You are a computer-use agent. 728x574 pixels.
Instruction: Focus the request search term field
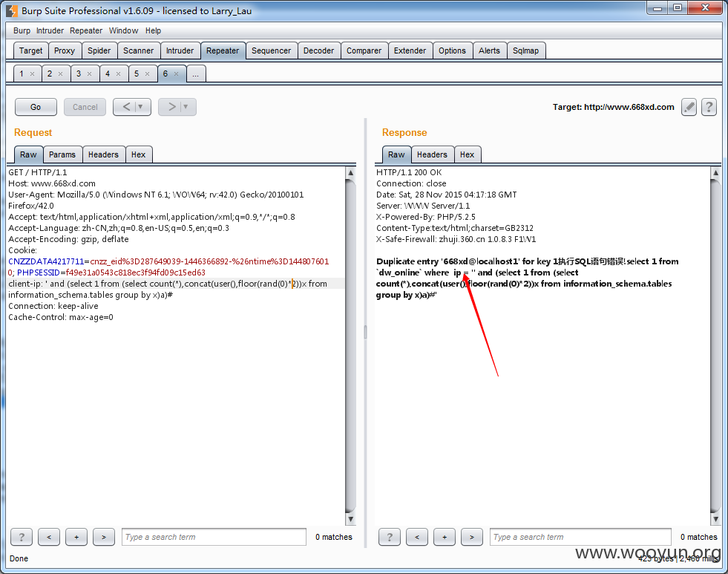click(x=214, y=537)
